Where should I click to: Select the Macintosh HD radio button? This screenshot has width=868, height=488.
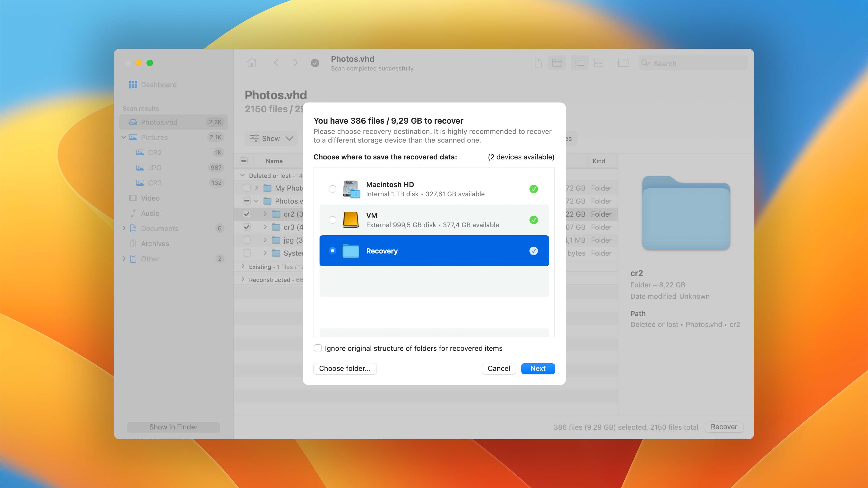click(x=332, y=189)
